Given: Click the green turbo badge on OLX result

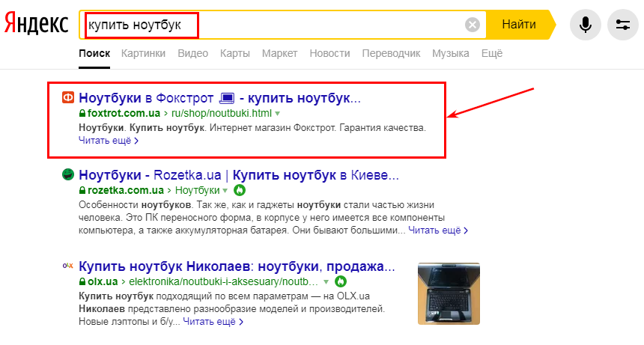Looking at the screenshot, I should click(341, 281).
